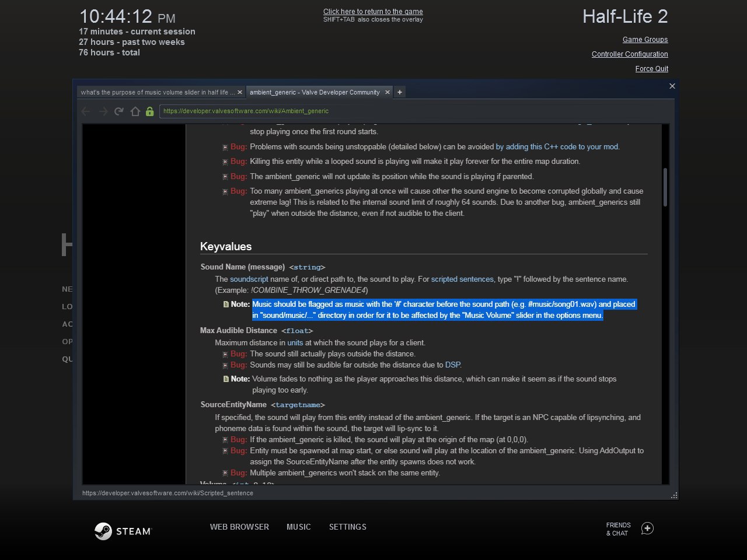This screenshot has height=560, width=747.
Task: Open FRIENDS & CHAT
Action: point(618,529)
